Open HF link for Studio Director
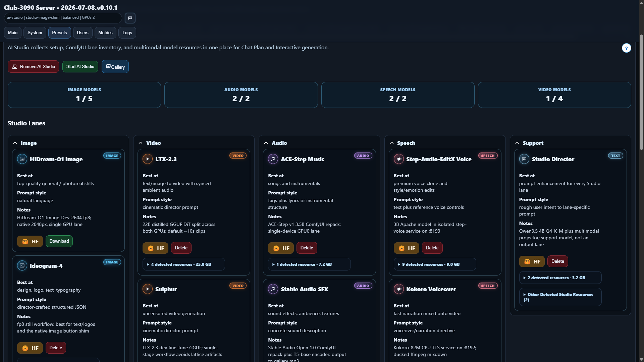The image size is (644, 362). [x=532, y=261]
